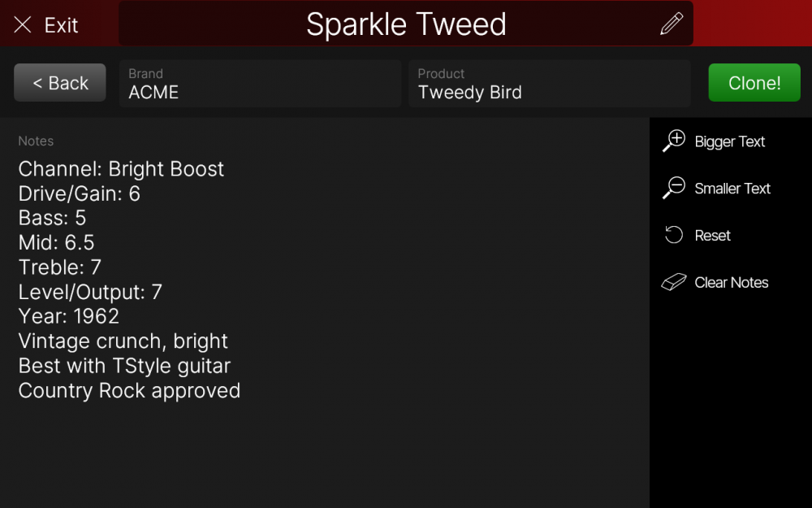This screenshot has height=508, width=812.
Task: Place cursor on Channel: Bright Boost line
Action: click(x=121, y=169)
